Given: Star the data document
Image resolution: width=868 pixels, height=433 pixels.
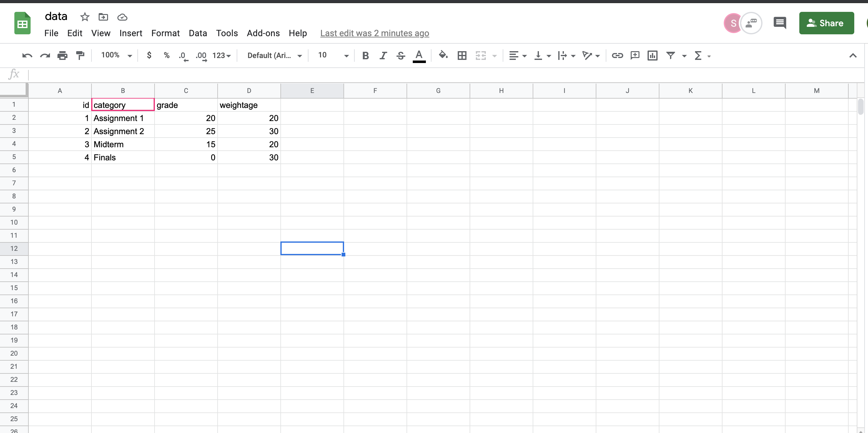Looking at the screenshot, I should tap(85, 17).
